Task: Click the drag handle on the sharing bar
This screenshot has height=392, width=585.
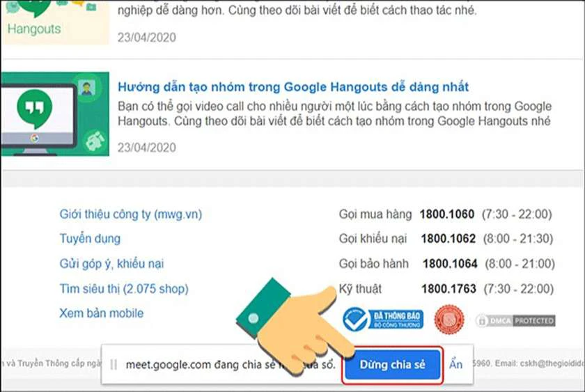Action: click(x=114, y=365)
